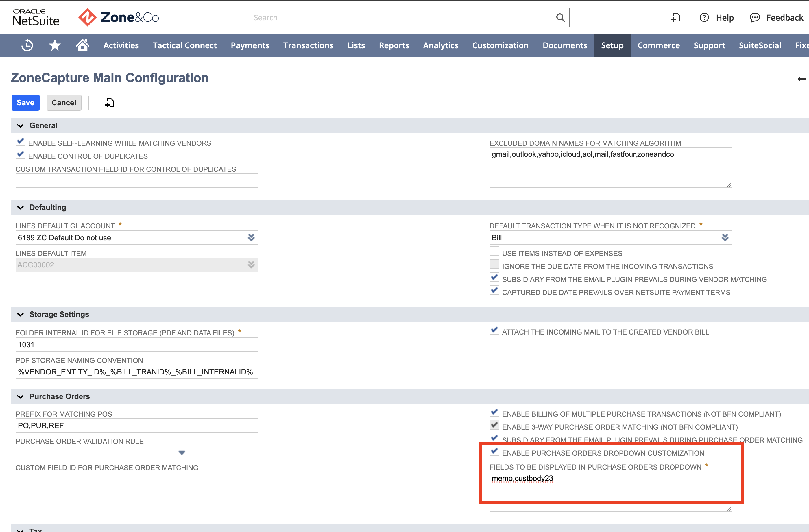Click Prefix for Matching POs field
The image size is (809, 532).
click(137, 426)
